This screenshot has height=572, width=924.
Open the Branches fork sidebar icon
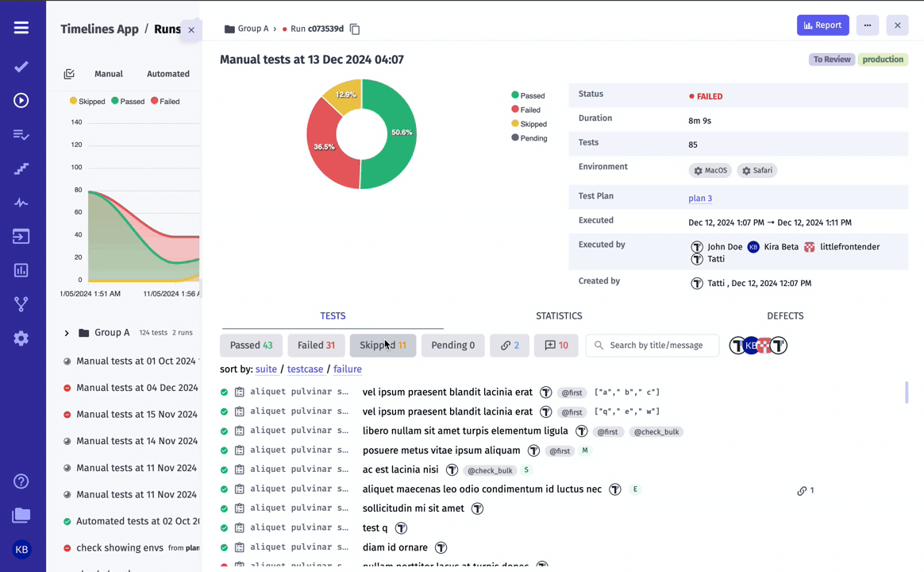click(21, 304)
